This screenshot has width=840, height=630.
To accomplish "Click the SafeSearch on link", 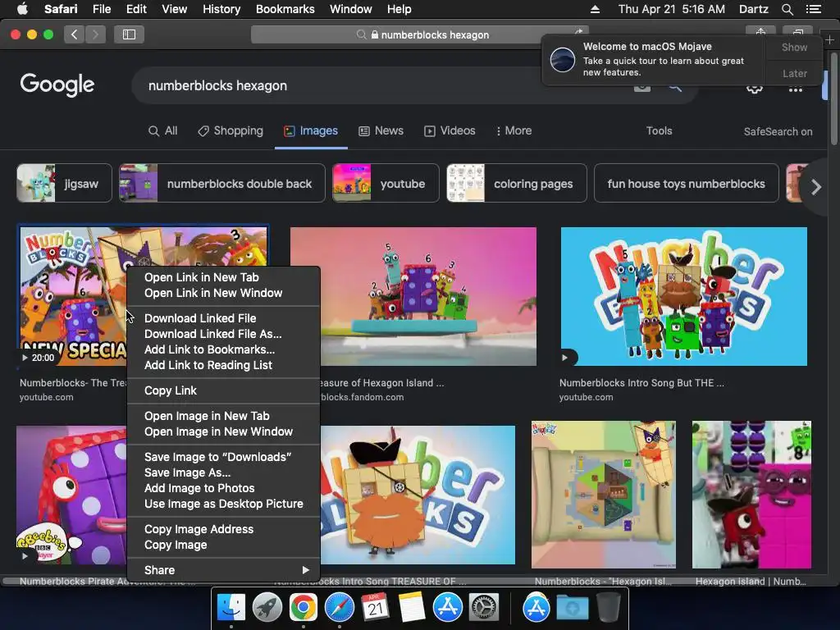I will (778, 131).
